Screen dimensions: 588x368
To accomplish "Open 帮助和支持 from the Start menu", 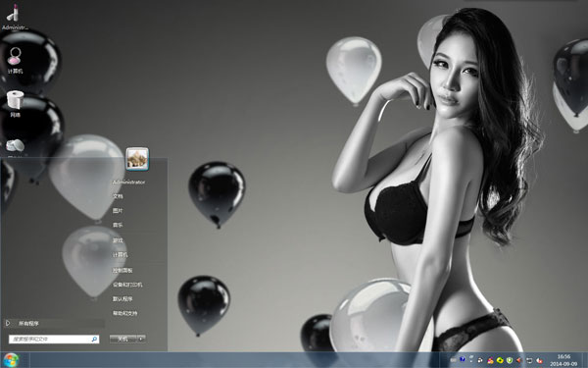I will click(124, 314).
